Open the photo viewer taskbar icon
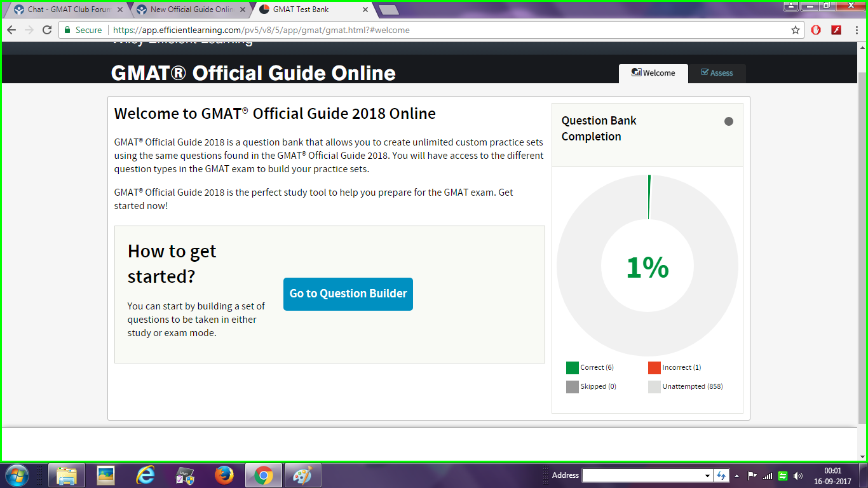 click(105, 475)
